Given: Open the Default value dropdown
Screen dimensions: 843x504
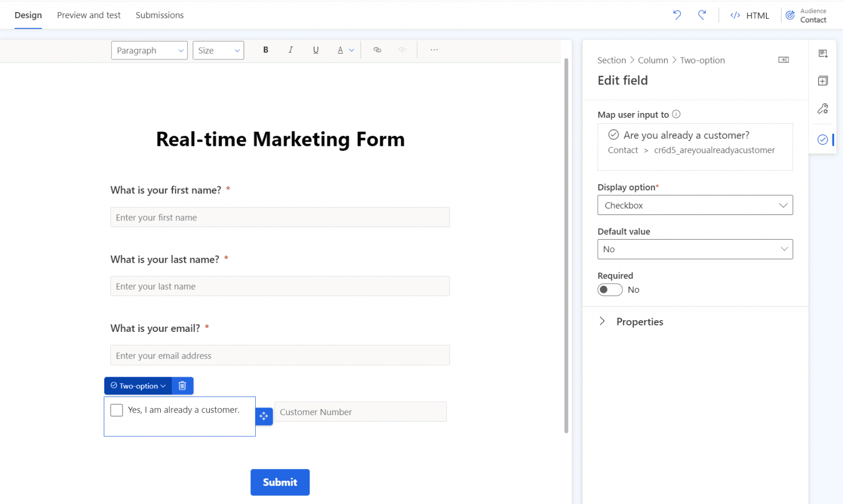Looking at the screenshot, I should click(695, 249).
